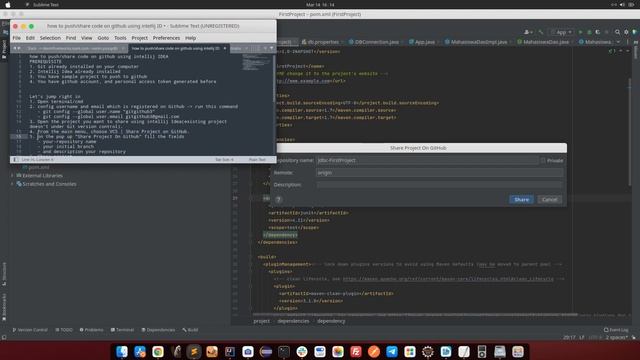Click the Remote field containing origin
Screen dimensions: 640x360
click(x=440, y=173)
